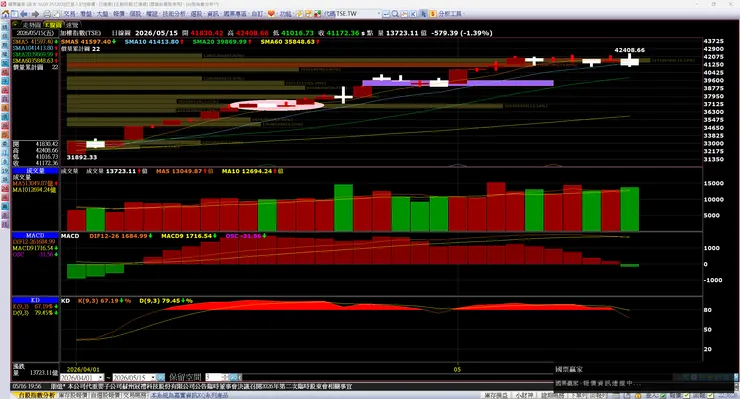Click the home icon in the toolbar

6,14
